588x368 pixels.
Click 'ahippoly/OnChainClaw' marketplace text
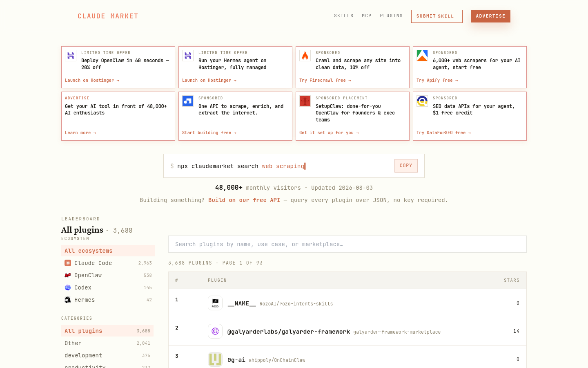277,360
